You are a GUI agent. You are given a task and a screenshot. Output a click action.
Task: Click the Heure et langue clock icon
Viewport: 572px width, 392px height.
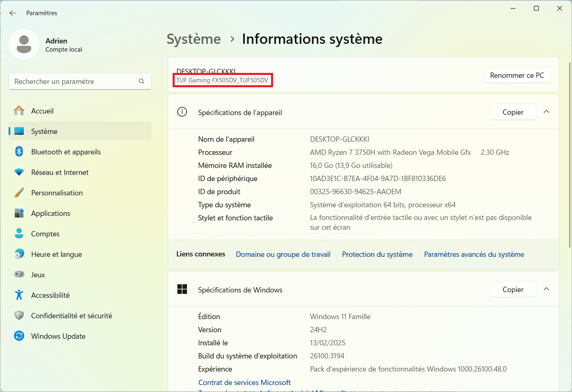(x=19, y=254)
